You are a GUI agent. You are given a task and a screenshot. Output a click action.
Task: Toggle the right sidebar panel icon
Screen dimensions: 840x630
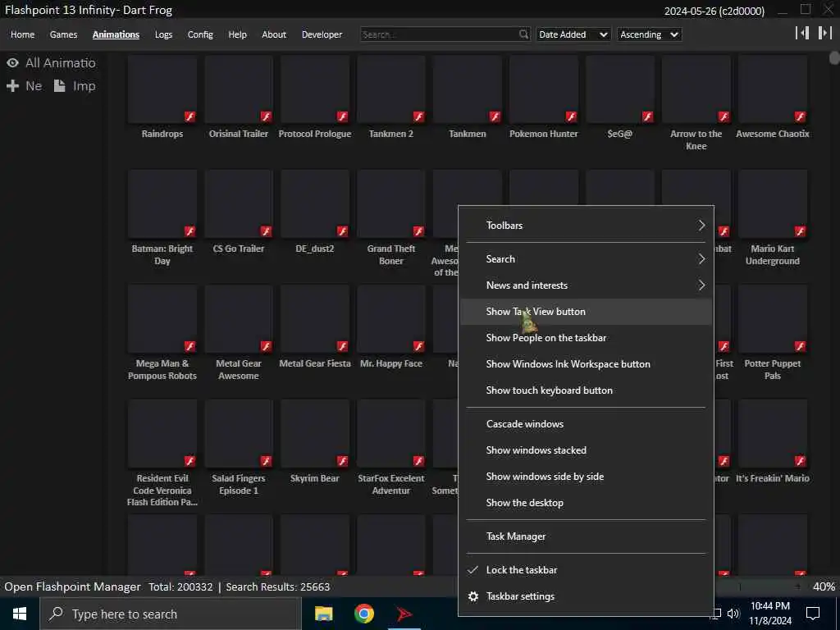[824, 33]
